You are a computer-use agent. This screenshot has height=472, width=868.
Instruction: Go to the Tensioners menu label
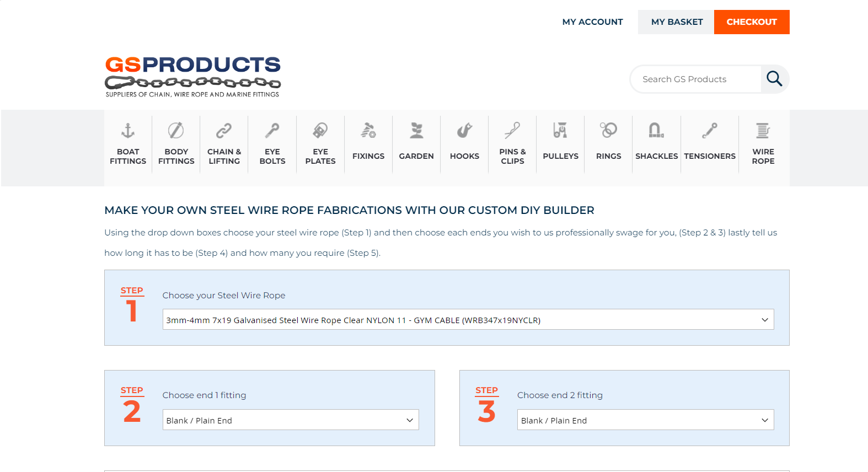point(710,156)
